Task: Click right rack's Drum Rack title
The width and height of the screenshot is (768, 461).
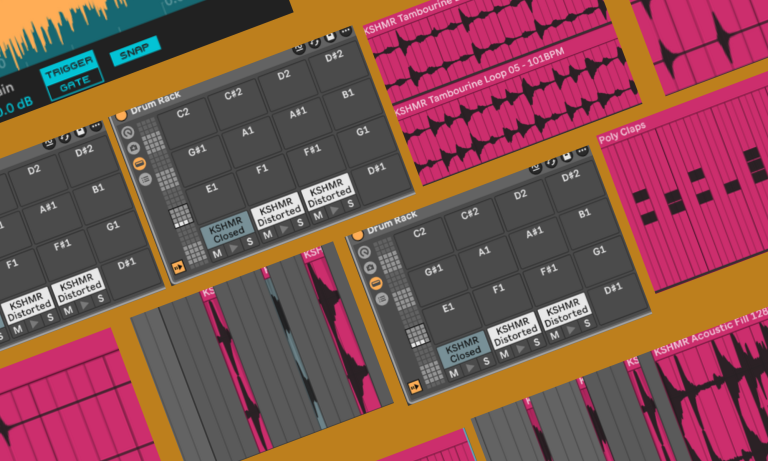Action: click(392, 221)
